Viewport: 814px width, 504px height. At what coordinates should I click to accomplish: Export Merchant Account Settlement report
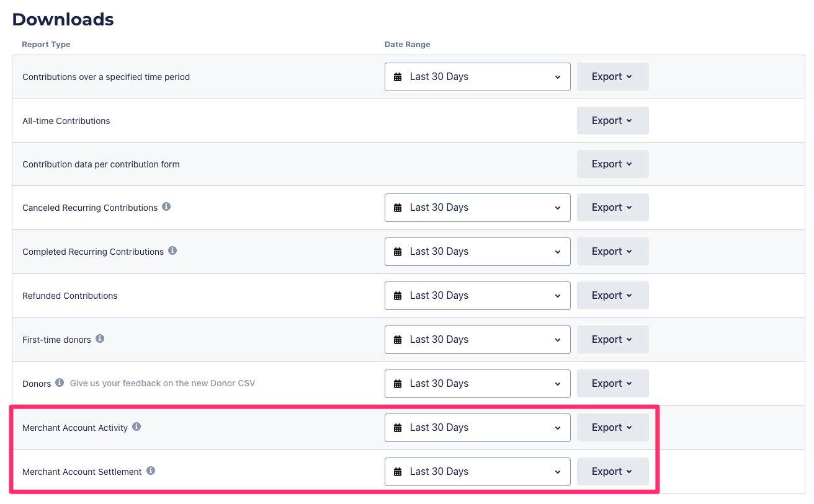point(612,472)
